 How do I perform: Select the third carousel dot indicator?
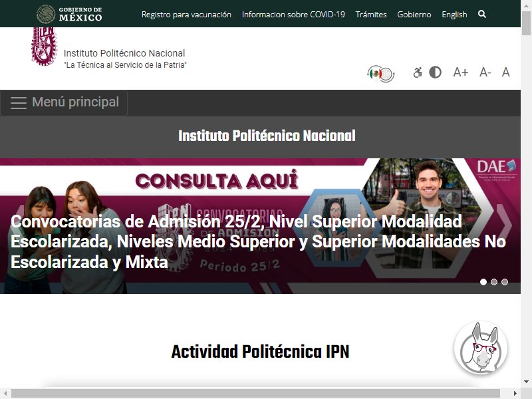(x=505, y=282)
